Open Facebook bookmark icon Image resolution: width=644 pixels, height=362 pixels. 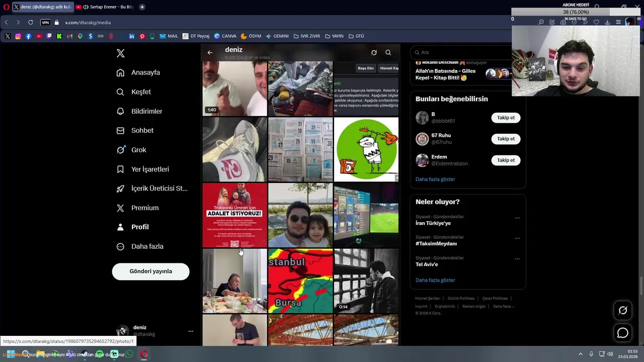(28, 36)
